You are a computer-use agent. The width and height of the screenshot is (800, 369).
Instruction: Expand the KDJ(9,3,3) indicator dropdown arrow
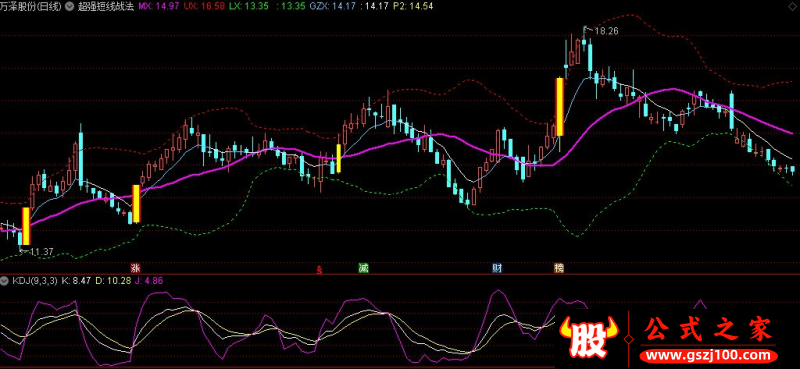point(5,280)
